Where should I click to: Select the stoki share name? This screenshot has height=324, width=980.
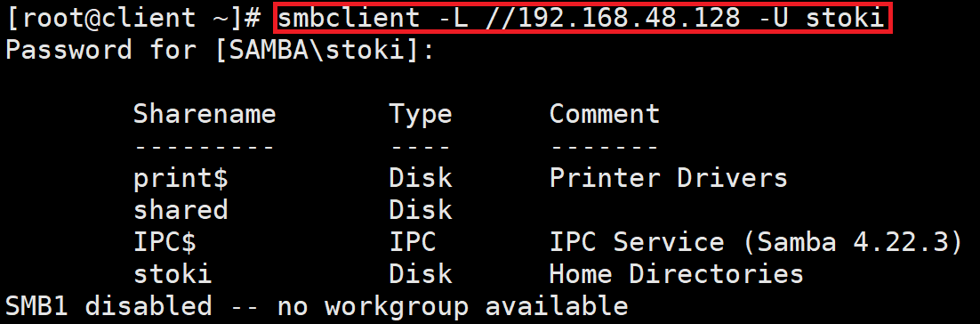(x=173, y=274)
